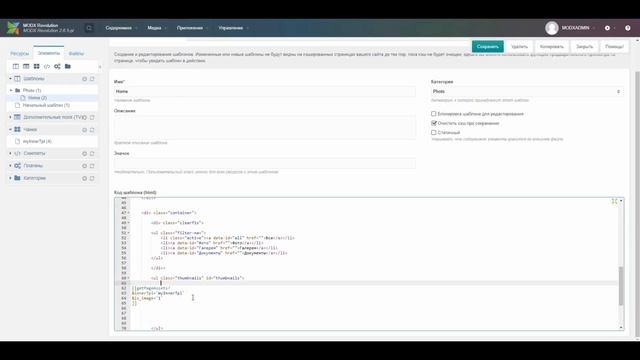Click the round icon in Плагины row
This screenshot has width=640, height=360.
(x=84, y=166)
